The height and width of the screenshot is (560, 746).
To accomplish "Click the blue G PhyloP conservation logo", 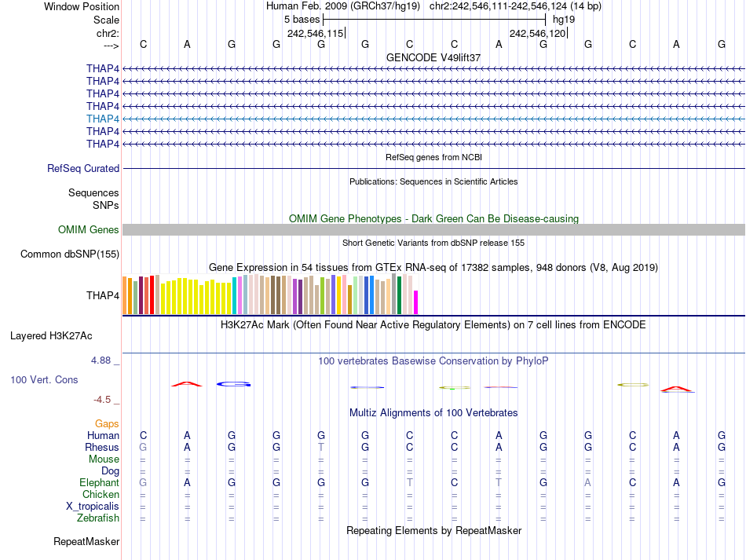I will pos(233,384).
